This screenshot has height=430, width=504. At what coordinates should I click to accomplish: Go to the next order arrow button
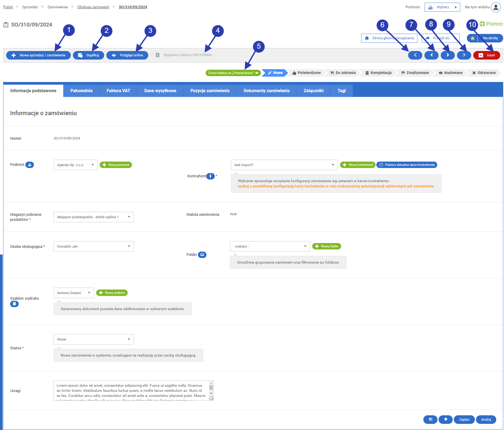click(448, 55)
